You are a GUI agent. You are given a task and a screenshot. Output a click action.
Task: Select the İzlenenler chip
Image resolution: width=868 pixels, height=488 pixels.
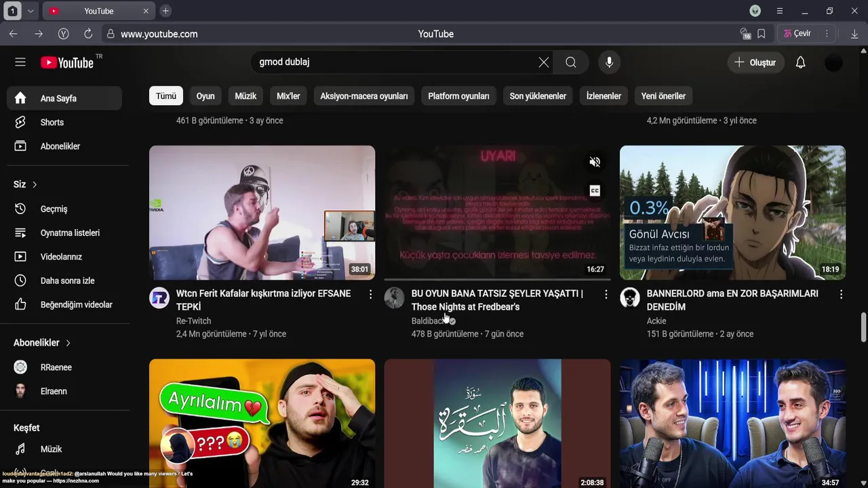coord(604,96)
